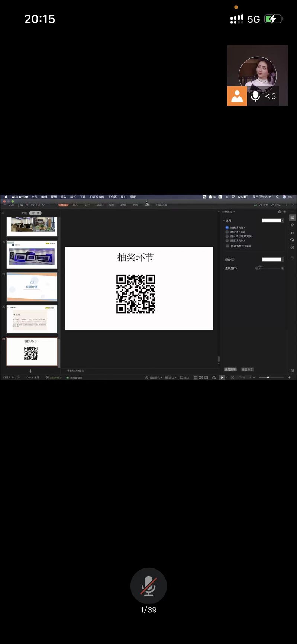Decrease transparency with minus button
Image resolution: width=297 pixels, height=644 pixels.
point(256,268)
